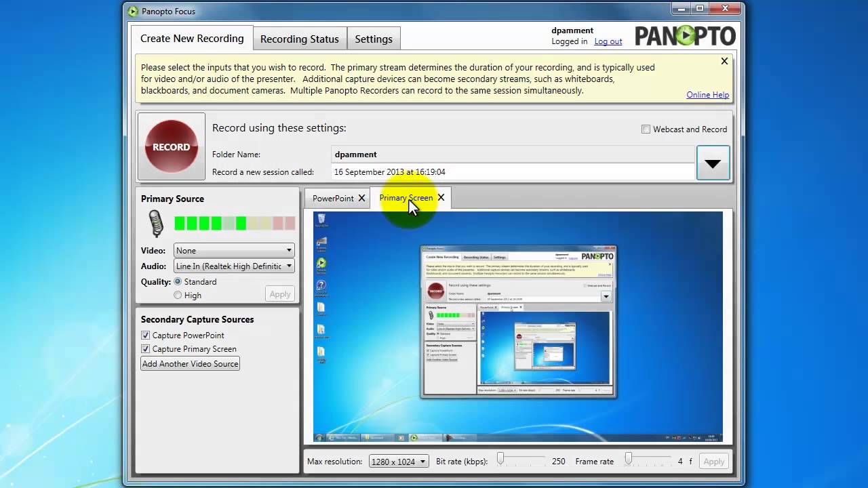
Task: Click Apply in the Primary Source panel
Action: [x=279, y=294]
